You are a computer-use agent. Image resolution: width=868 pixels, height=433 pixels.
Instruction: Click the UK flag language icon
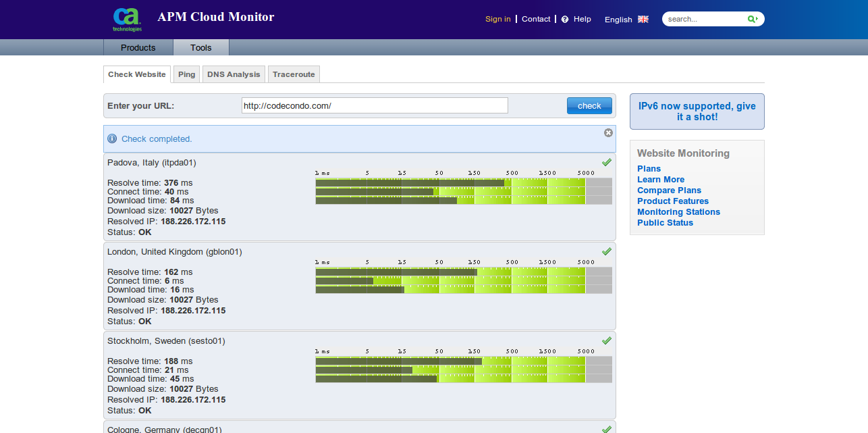point(643,19)
